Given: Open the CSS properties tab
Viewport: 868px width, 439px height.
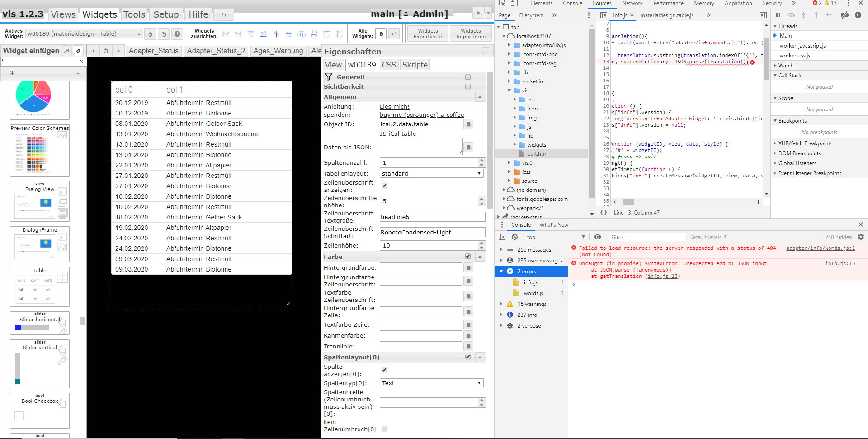Looking at the screenshot, I should pos(389,65).
